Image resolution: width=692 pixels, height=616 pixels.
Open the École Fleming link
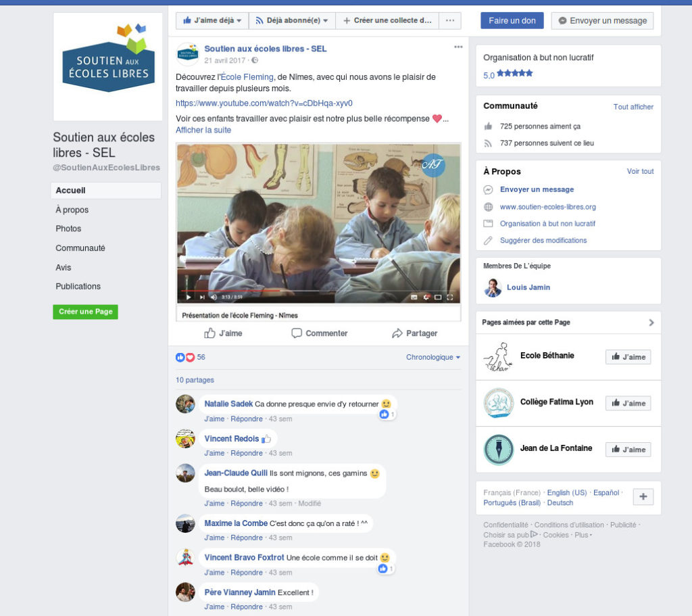247,77
